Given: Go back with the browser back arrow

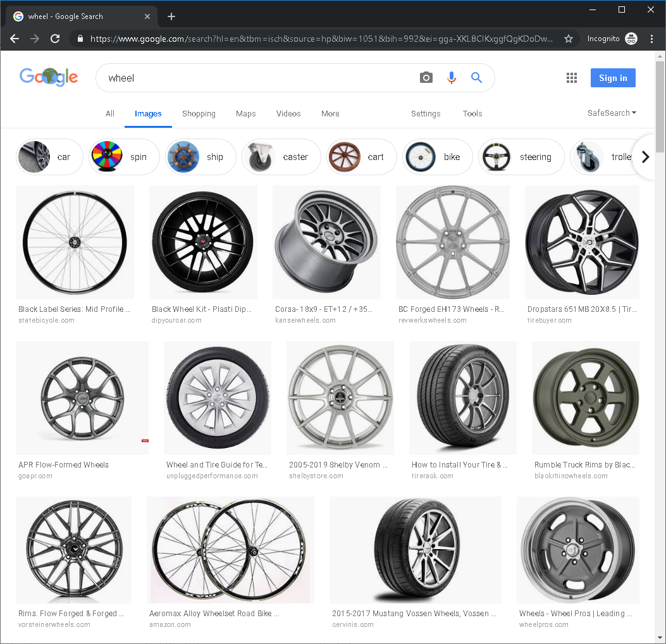Looking at the screenshot, I should tap(14, 39).
